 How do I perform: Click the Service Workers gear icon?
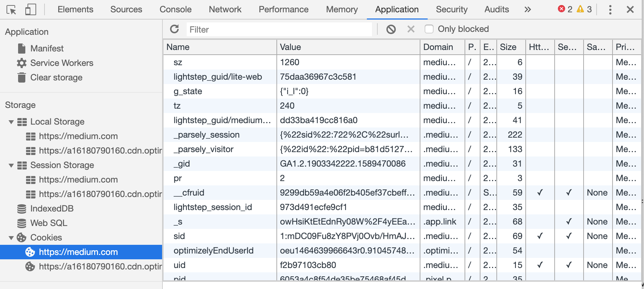click(22, 63)
